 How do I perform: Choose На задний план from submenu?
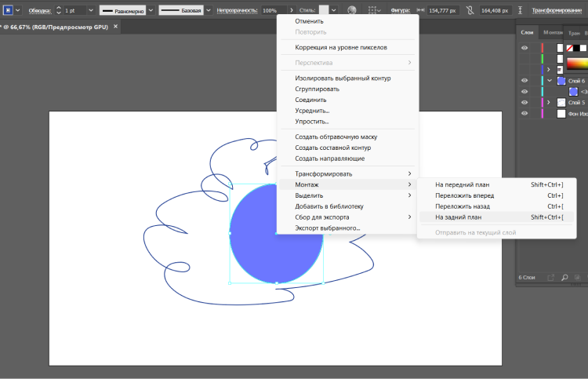[497, 217]
